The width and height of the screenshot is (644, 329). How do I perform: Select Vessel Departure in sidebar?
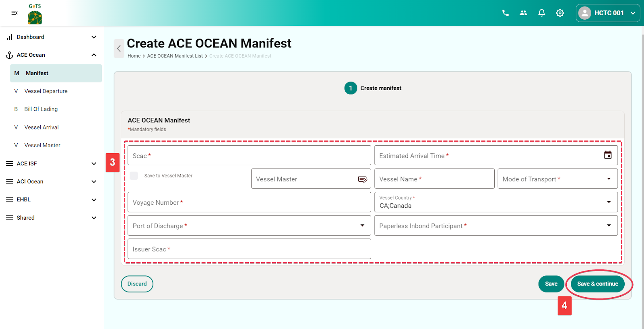[46, 91]
